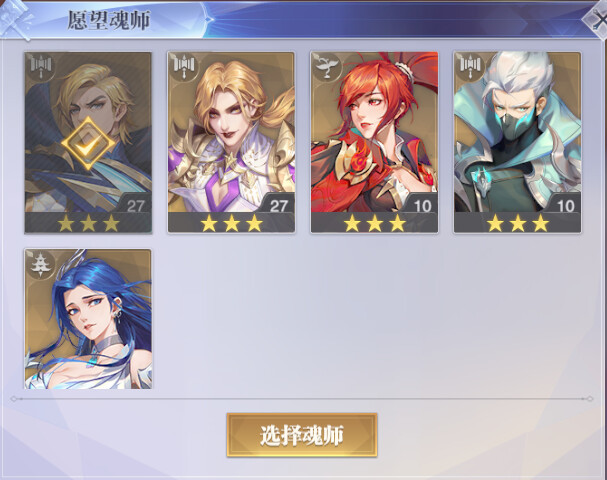Image resolution: width=607 pixels, height=480 pixels.
Task: Click the 愿望魂师 title header
Action: [x=109, y=20]
